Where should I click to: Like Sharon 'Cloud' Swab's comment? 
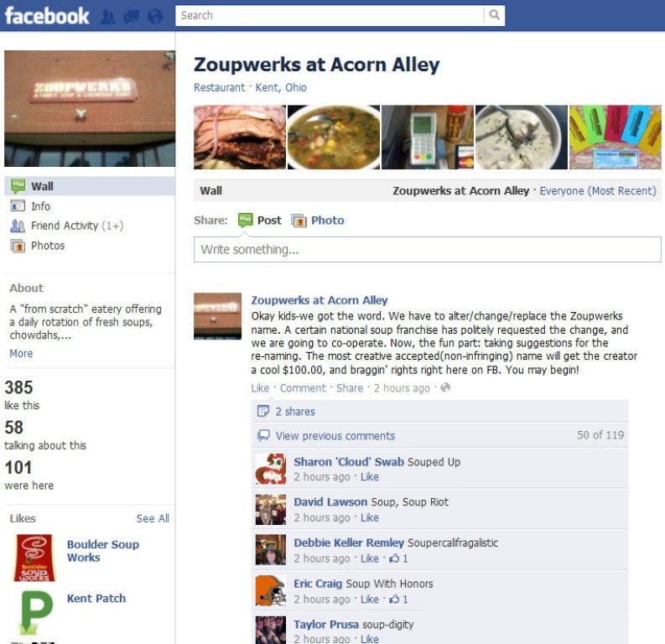(369, 477)
